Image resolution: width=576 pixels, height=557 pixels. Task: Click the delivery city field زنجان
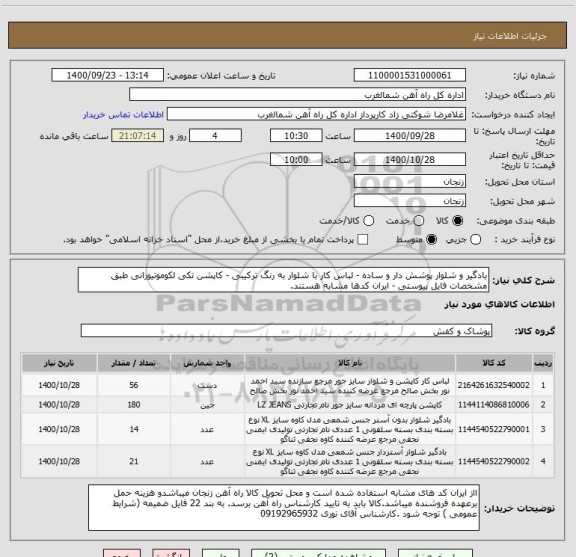410,201
